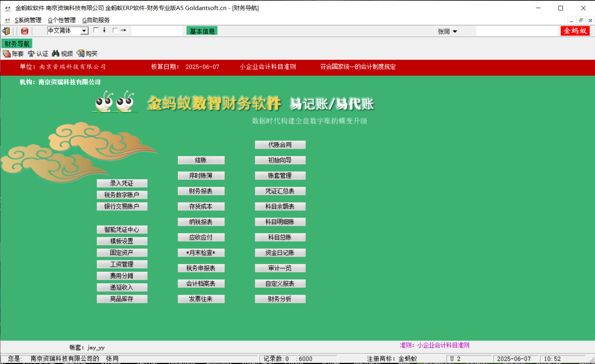Open the S系统管理 menu
595x364 pixels.
(x=28, y=20)
